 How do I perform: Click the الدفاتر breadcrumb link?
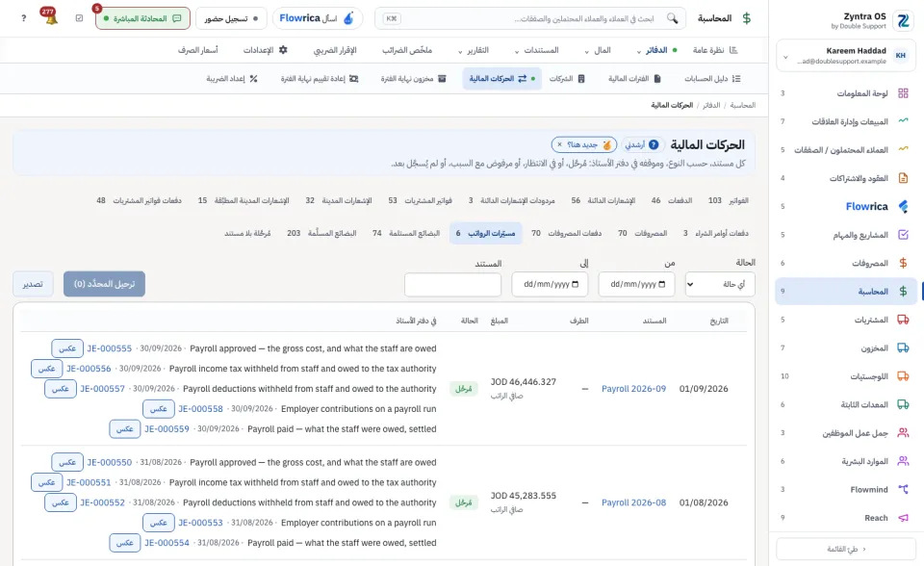click(x=711, y=105)
